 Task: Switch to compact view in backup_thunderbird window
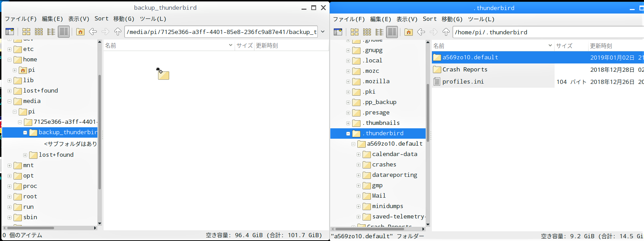(51, 32)
